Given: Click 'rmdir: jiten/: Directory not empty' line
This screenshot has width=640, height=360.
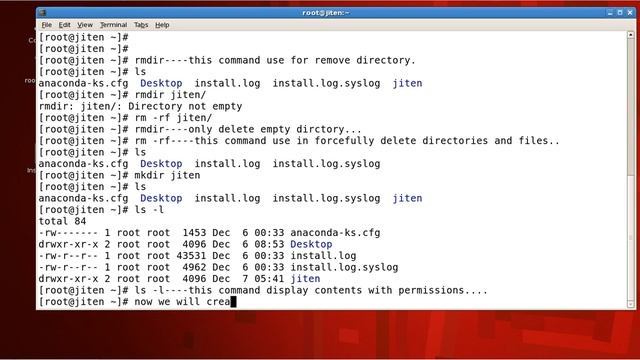Looking at the screenshot, I should 140,106.
